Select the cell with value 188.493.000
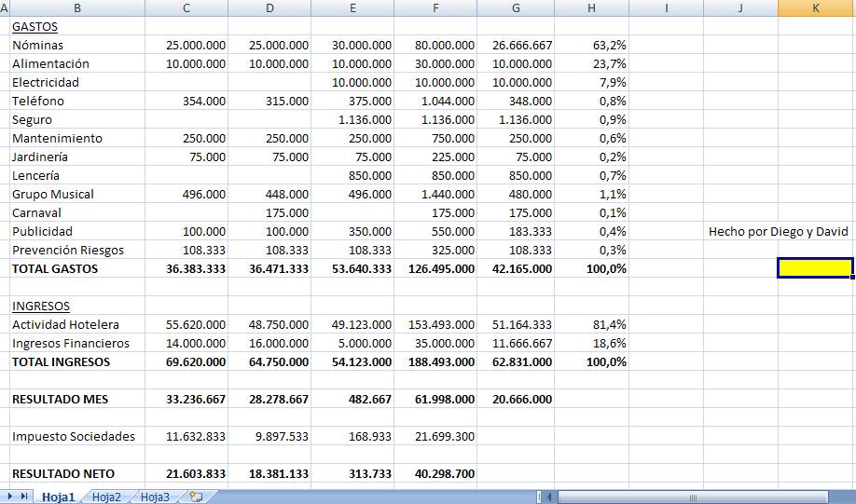 [435, 361]
